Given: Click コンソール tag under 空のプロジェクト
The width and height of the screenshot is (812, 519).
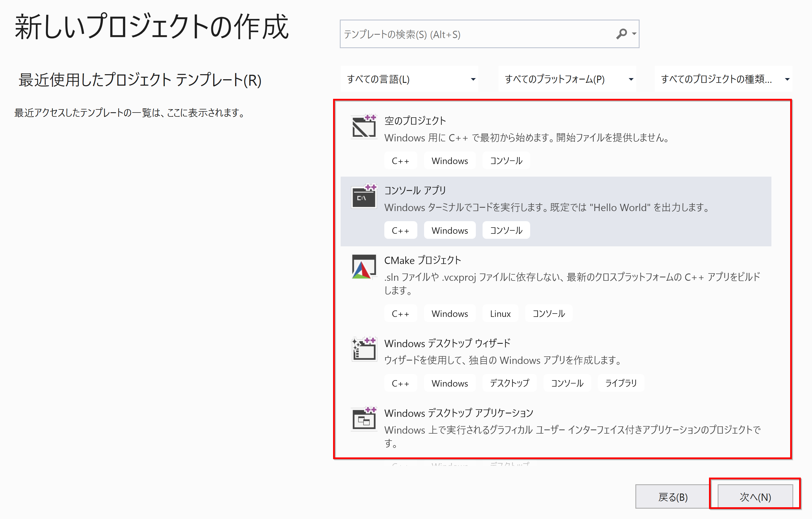Looking at the screenshot, I should [x=506, y=160].
